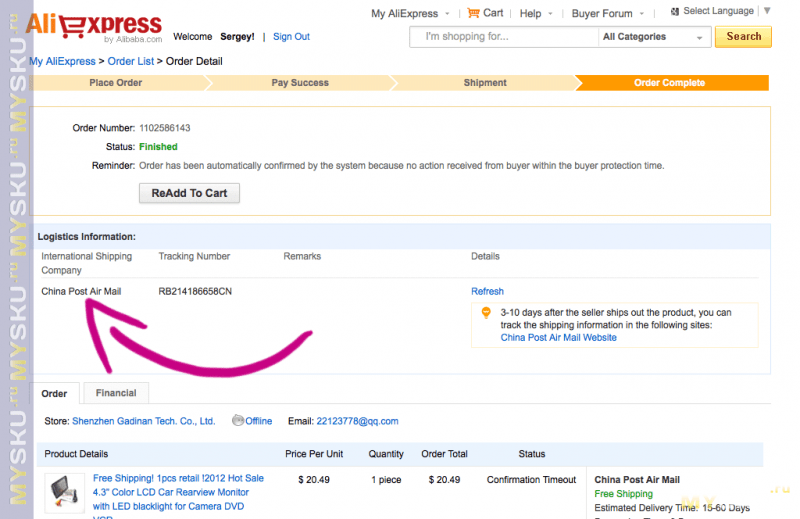The height and width of the screenshot is (519, 800).
Task: Click the Free Shipping green text
Action: pos(623,493)
